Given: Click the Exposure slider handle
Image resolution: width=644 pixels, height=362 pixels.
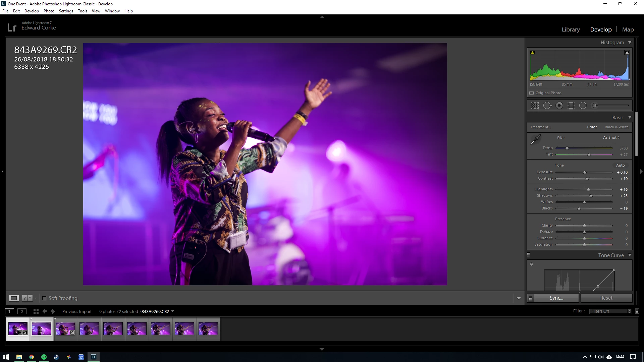Looking at the screenshot, I should [585, 172].
